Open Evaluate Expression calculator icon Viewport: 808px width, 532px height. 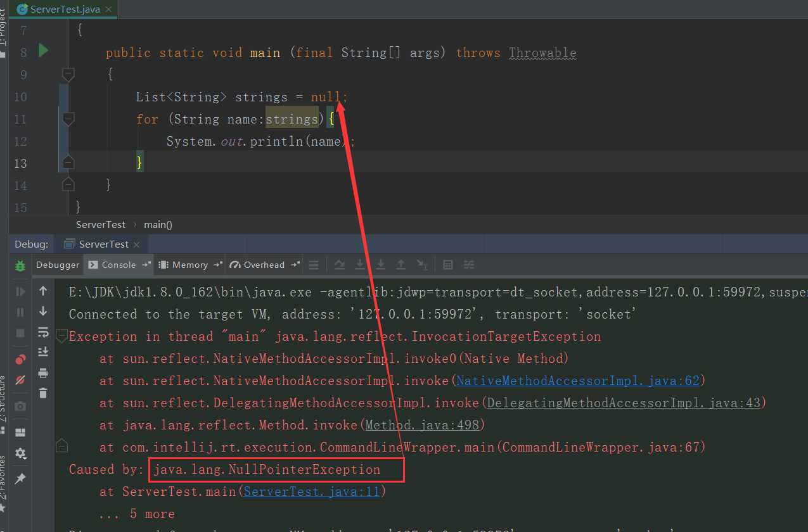pyautogui.click(x=448, y=265)
